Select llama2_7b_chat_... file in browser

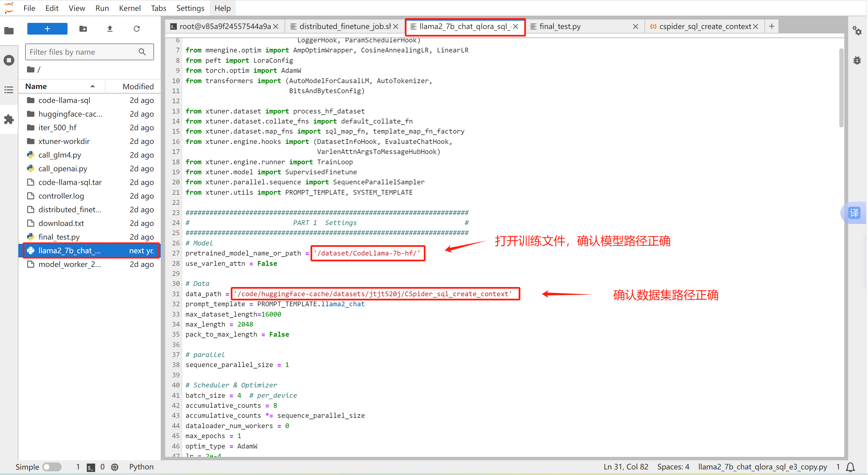click(90, 251)
